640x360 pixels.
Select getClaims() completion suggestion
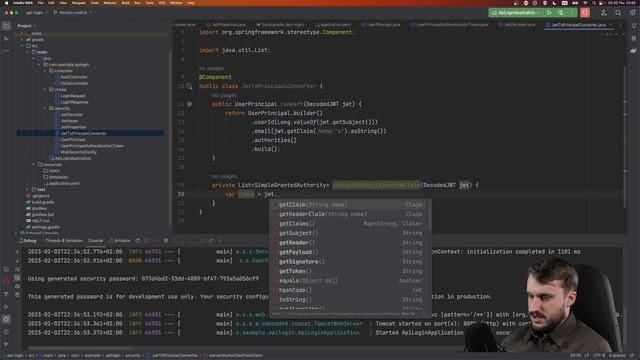click(x=349, y=224)
